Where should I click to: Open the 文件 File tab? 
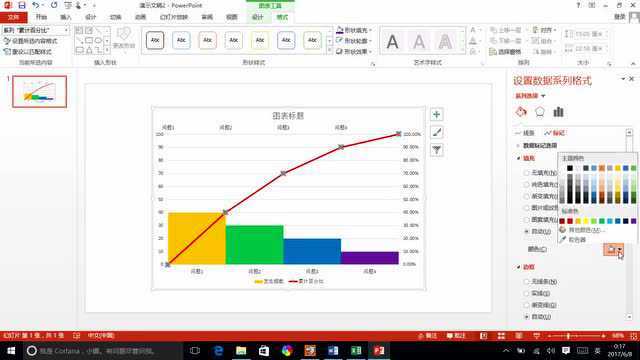click(13, 17)
